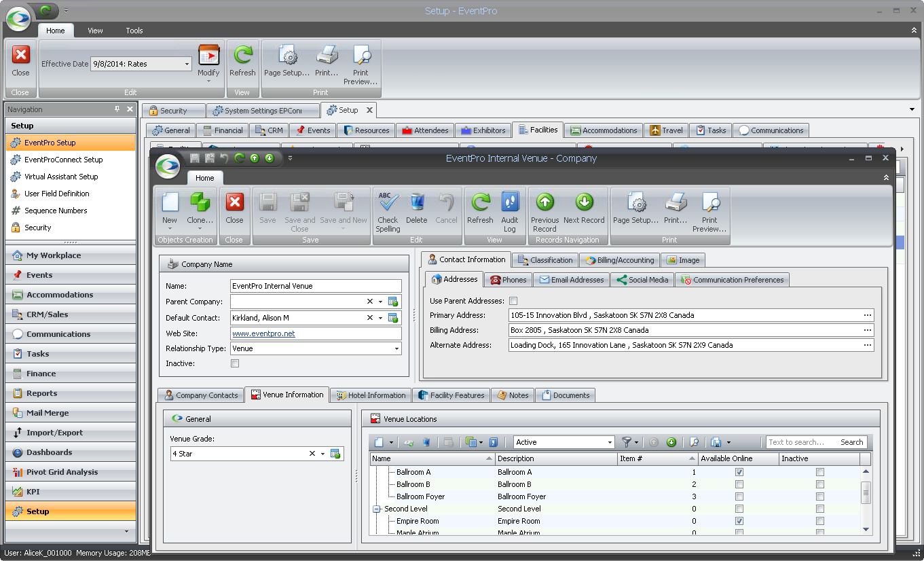Uncheck Available Online for Empire Room

[739, 521]
